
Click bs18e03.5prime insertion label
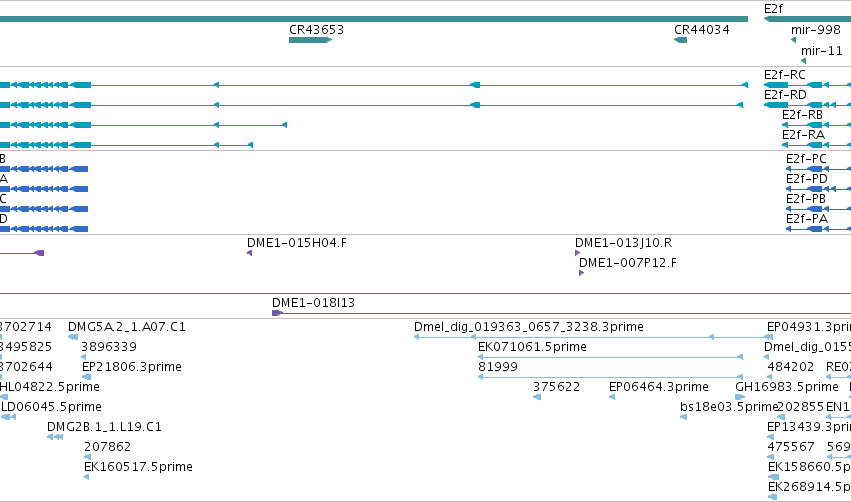(729, 407)
